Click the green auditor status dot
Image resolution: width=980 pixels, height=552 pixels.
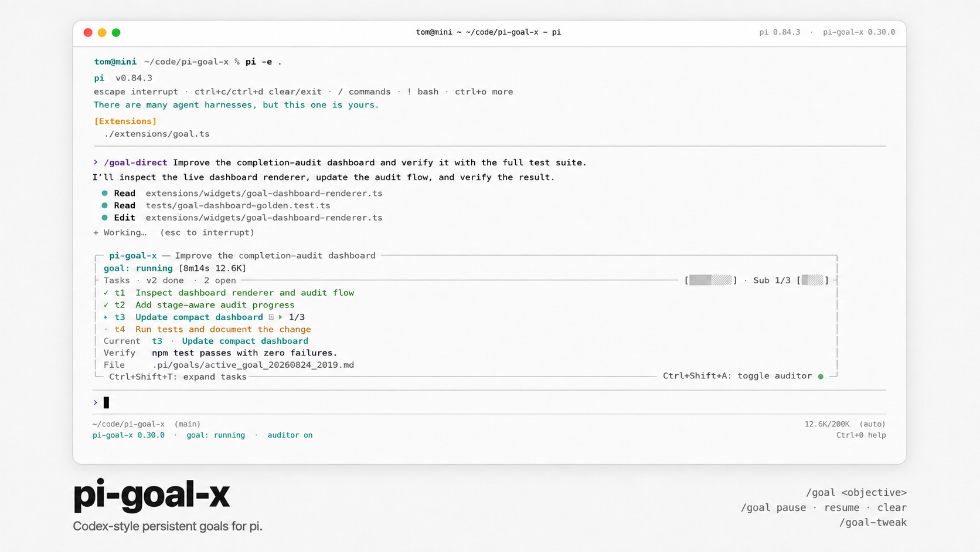pyautogui.click(x=821, y=377)
